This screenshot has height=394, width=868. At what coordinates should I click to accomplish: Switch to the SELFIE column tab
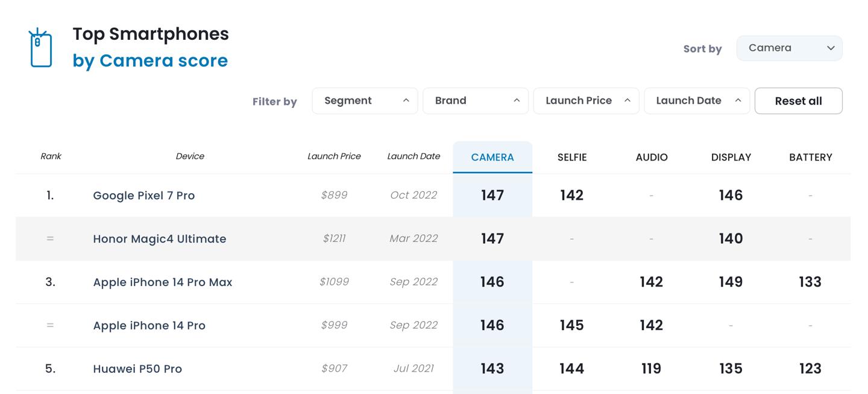coord(571,157)
